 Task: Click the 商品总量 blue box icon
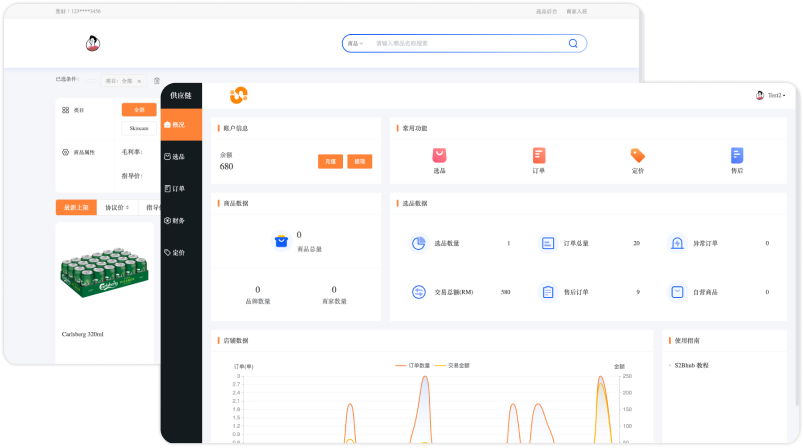281,240
